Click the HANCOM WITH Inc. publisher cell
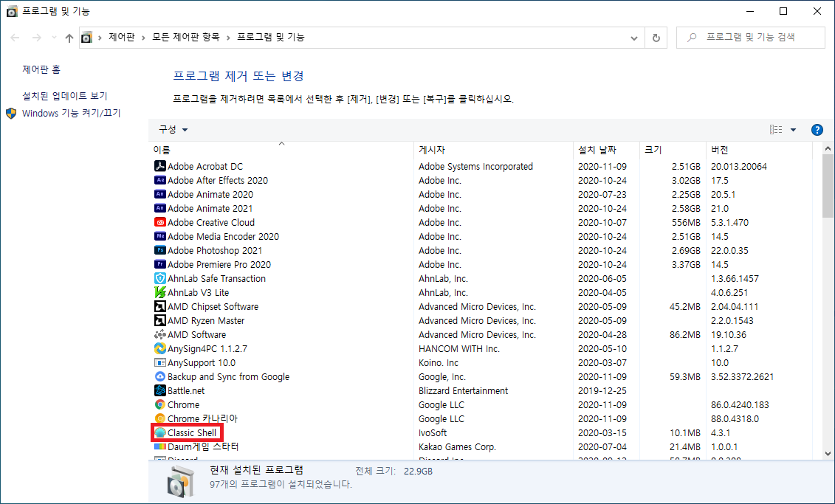Viewport: 835px width, 504px height. (459, 348)
